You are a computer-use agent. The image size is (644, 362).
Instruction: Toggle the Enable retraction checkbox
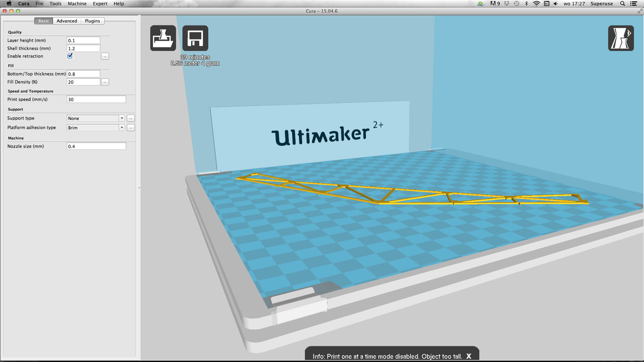(x=70, y=56)
